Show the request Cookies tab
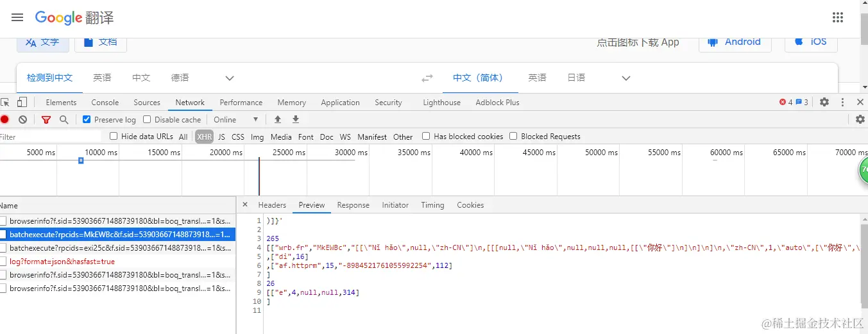The image size is (868, 334). pos(470,205)
